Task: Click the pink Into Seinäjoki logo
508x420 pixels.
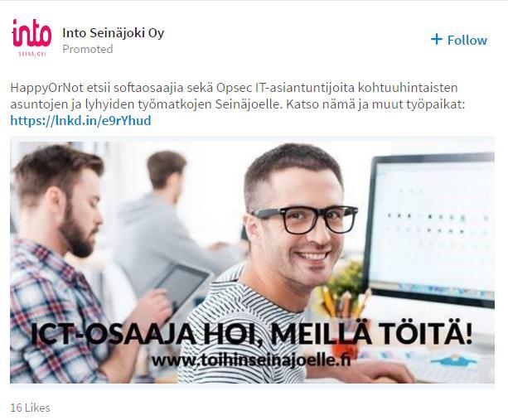Action: pos(31,37)
